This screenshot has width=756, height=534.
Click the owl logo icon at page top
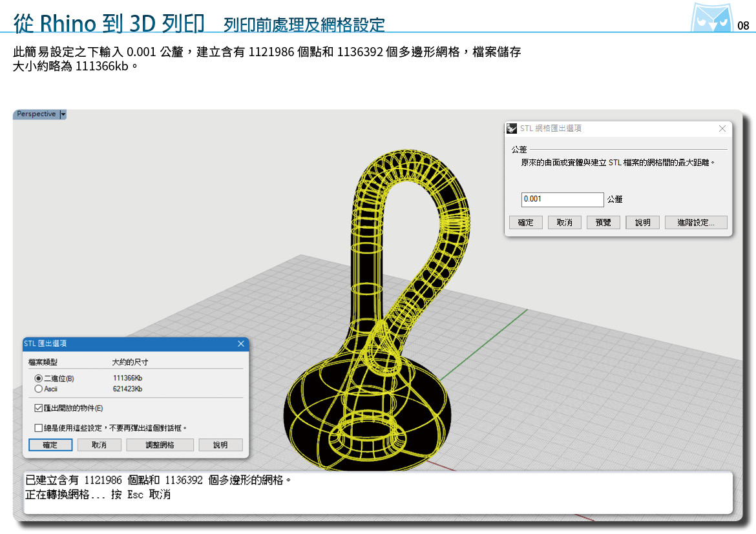coord(711,17)
